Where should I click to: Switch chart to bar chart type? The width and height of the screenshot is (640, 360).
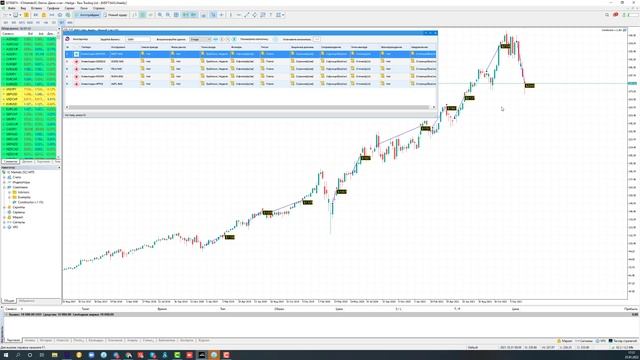(x=135, y=15)
